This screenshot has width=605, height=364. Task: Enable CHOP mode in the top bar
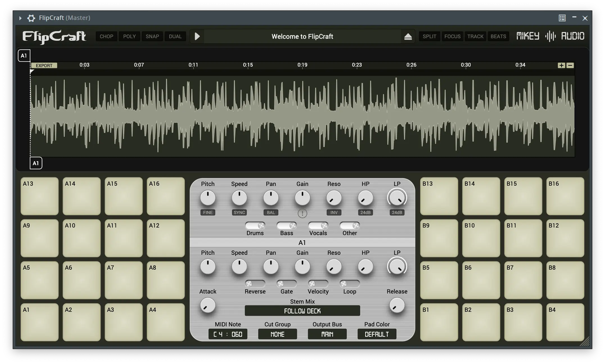coord(106,37)
